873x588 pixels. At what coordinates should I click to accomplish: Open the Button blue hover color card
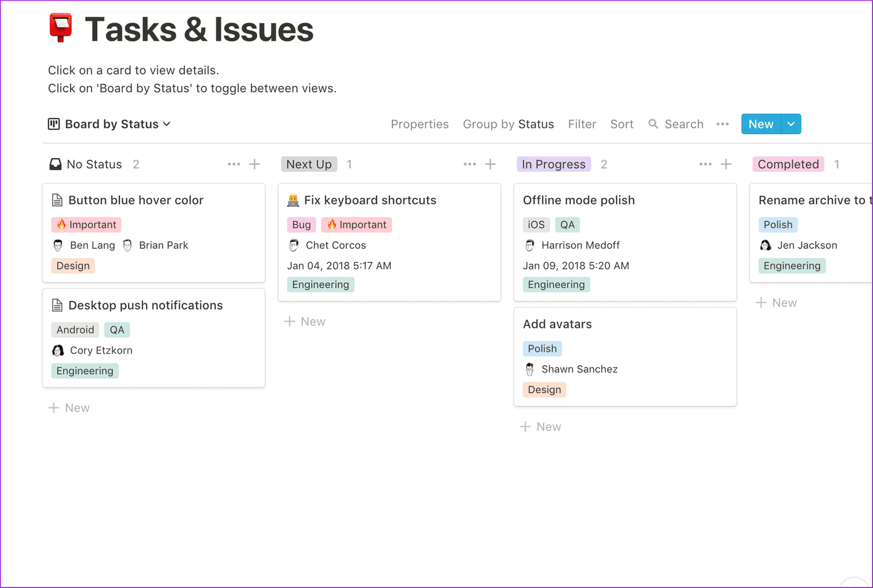pos(154,233)
